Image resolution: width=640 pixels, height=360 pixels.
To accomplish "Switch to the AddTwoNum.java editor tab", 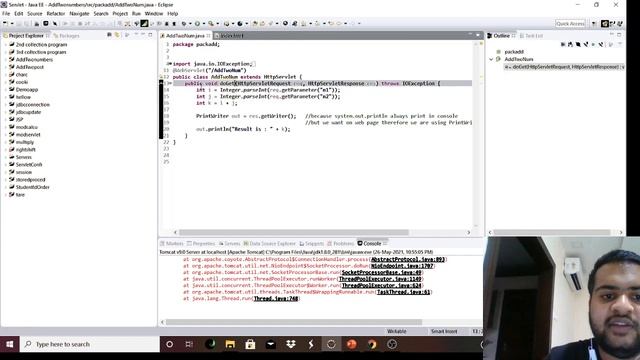I will (x=185, y=36).
